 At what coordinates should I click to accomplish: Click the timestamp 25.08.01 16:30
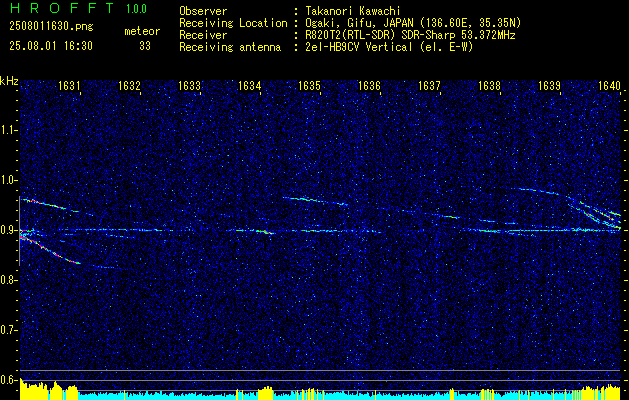click(51, 46)
